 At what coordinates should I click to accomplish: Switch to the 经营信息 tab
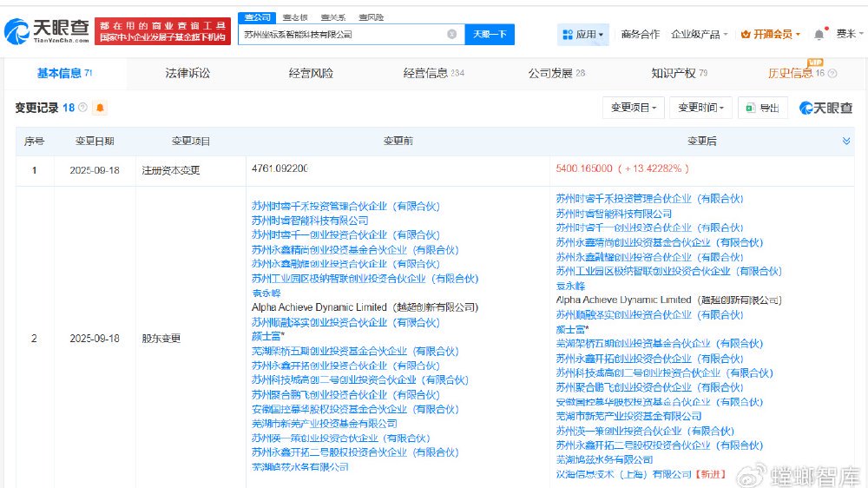coord(433,73)
